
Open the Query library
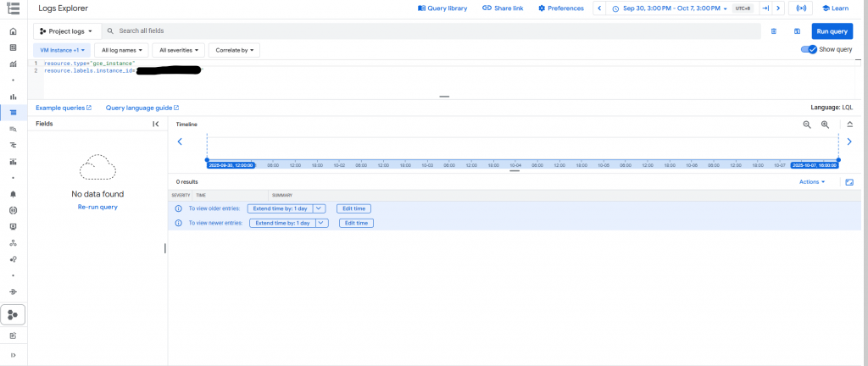tap(442, 8)
